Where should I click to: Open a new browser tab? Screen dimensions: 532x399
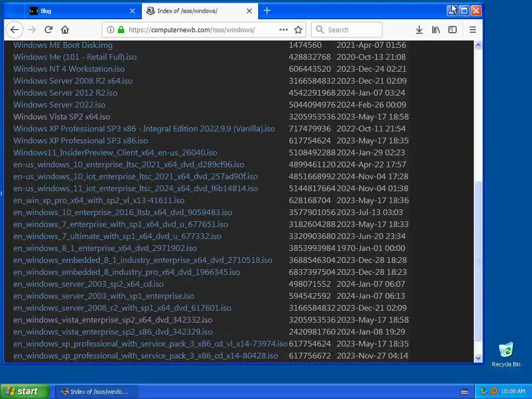pos(267,10)
